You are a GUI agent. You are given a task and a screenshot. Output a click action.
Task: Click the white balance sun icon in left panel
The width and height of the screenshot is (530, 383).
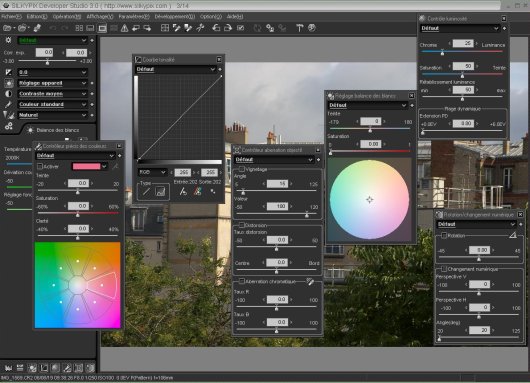coord(8,83)
